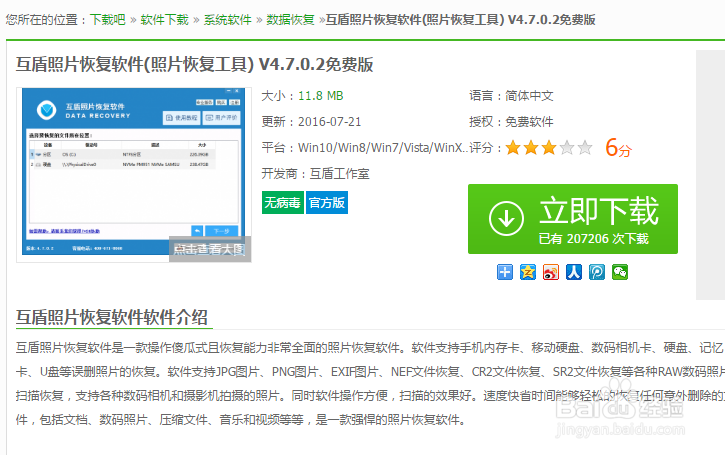Click the third rating star
This screenshot has height=455, width=725.
[549, 148]
